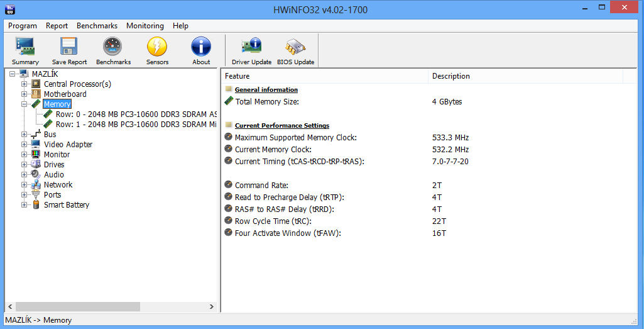Click the Network tree icon
The image size is (644, 329).
point(36,185)
